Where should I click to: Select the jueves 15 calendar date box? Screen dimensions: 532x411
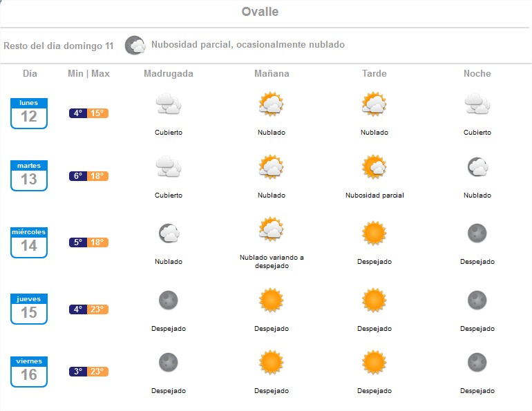[x=29, y=309]
